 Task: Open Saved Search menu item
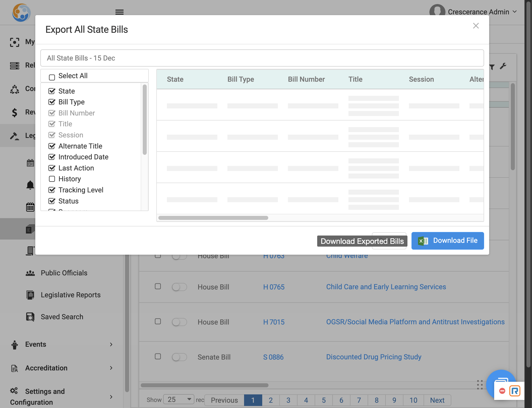click(x=62, y=317)
